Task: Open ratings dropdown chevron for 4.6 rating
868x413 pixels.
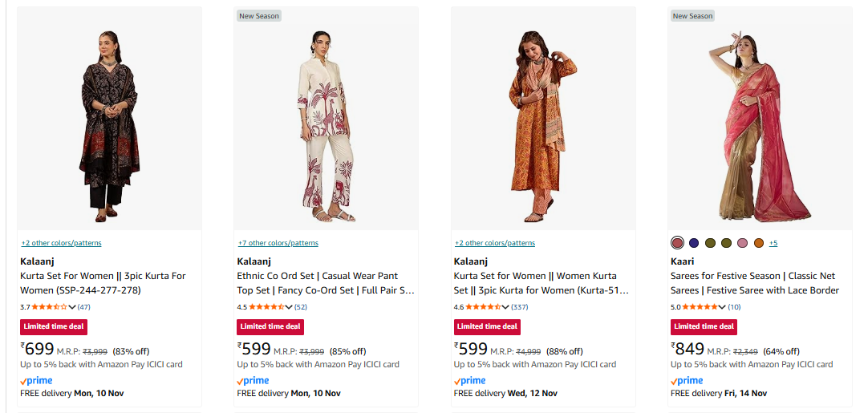Action: [x=506, y=306]
